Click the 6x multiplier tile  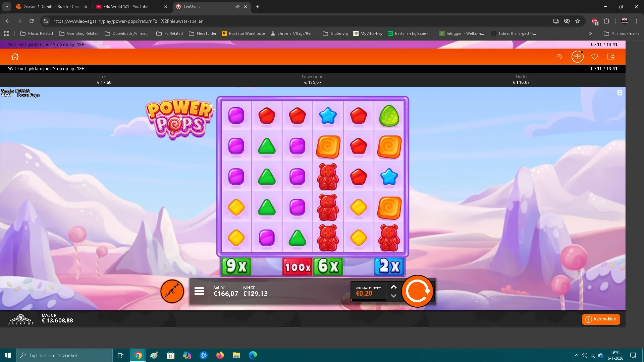tap(328, 266)
